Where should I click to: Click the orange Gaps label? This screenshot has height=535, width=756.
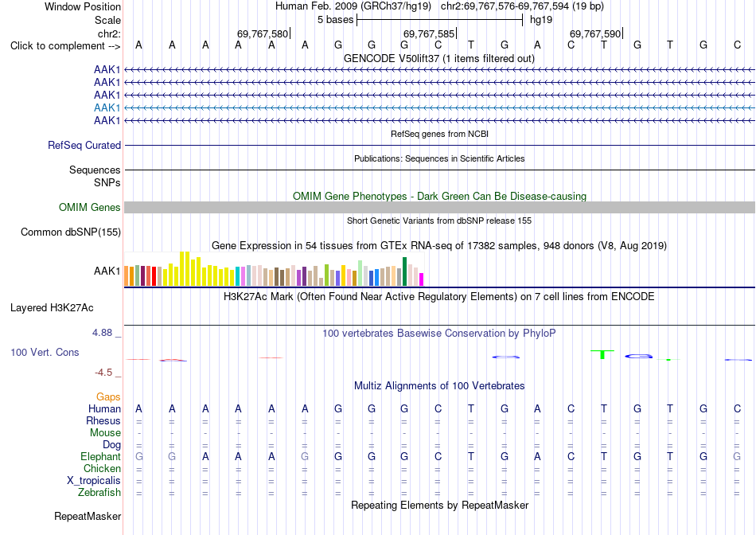(108, 396)
